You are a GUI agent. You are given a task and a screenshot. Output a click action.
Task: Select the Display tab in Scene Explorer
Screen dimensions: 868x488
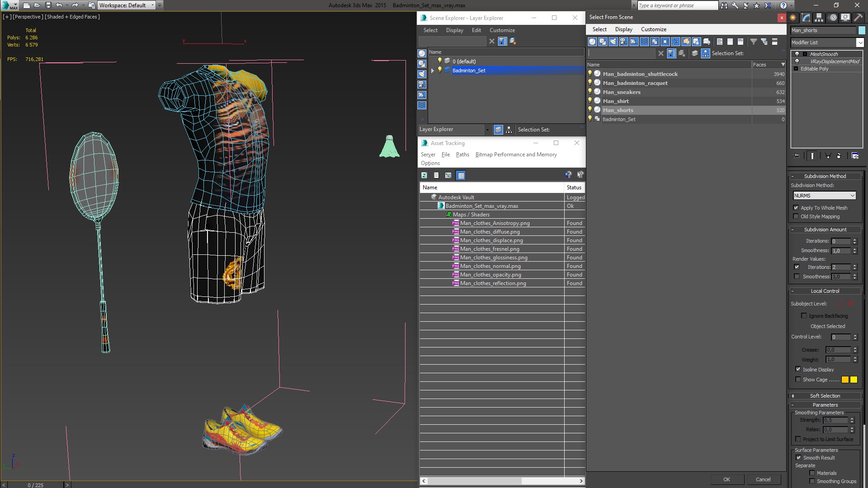pos(455,30)
